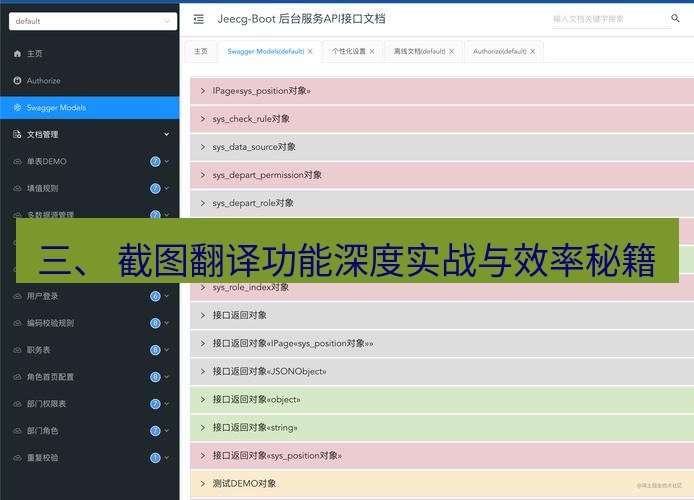Image resolution: width=694 pixels, height=500 pixels.
Task: Click the cloud icon beside 用户登录
Action: pyautogui.click(x=17, y=296)
